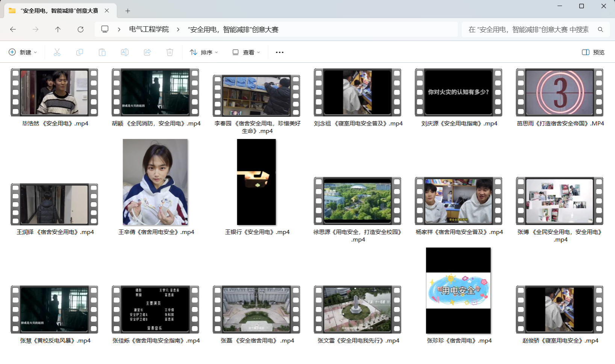Viewport: 615px width, 364px height.
Task: Open the 新建 dropdown menu
Action: [23, 52]
